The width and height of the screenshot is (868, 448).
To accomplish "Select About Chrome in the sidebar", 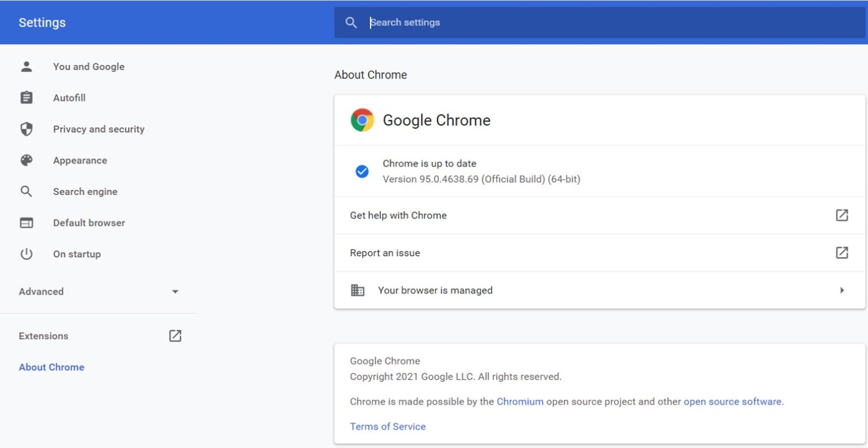I will (51, 367).
